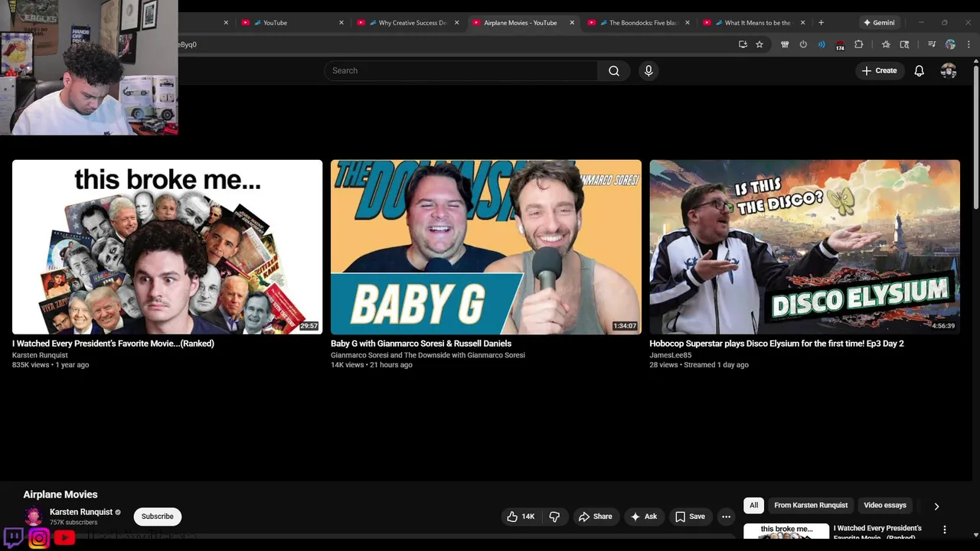Click the Ask button
The width and height of the screenshot is (980, 551).
(644, 517)
